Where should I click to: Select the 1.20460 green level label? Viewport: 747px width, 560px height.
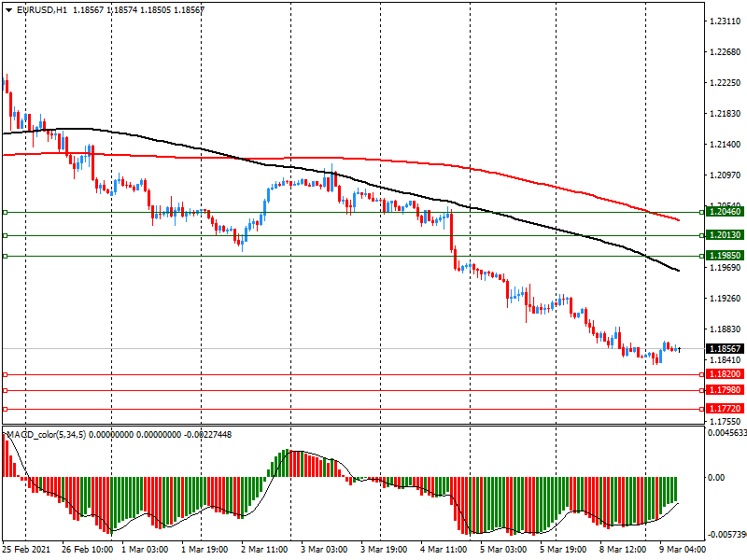(x=725, y=212)
